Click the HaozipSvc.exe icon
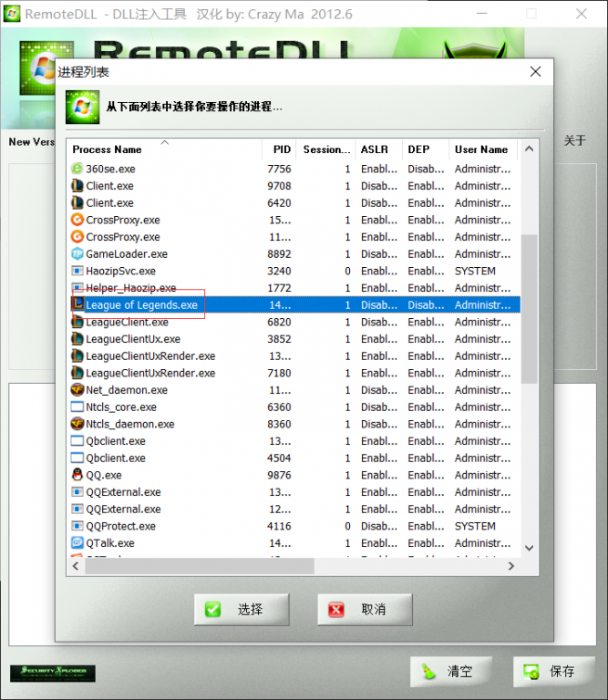Screen dimensions: 608x700 (x=77, y=271)
